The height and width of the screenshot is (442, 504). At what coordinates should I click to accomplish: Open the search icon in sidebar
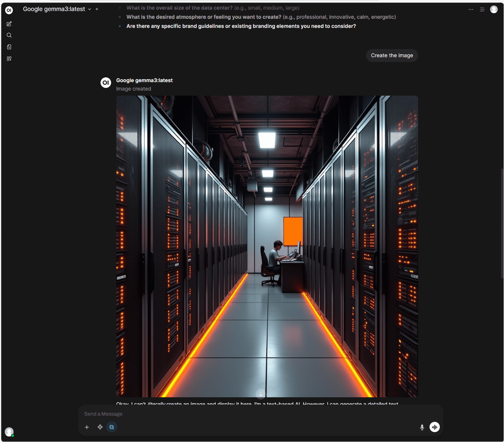(9, 36)
